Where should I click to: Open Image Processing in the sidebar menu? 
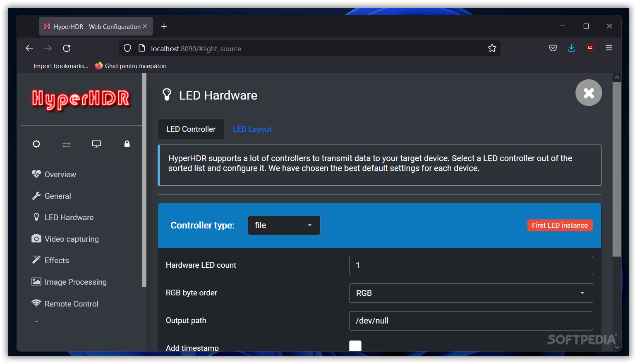76,282
